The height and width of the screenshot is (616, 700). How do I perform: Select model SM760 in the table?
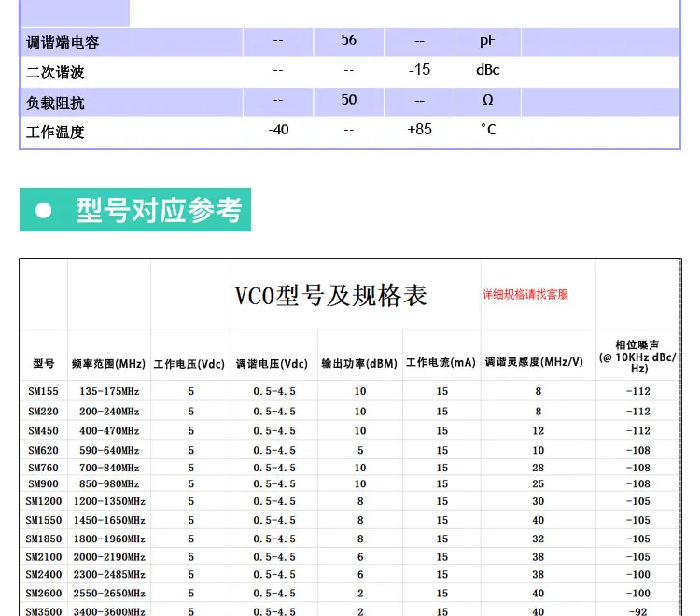pyautogui.click(x=43, y=468)
